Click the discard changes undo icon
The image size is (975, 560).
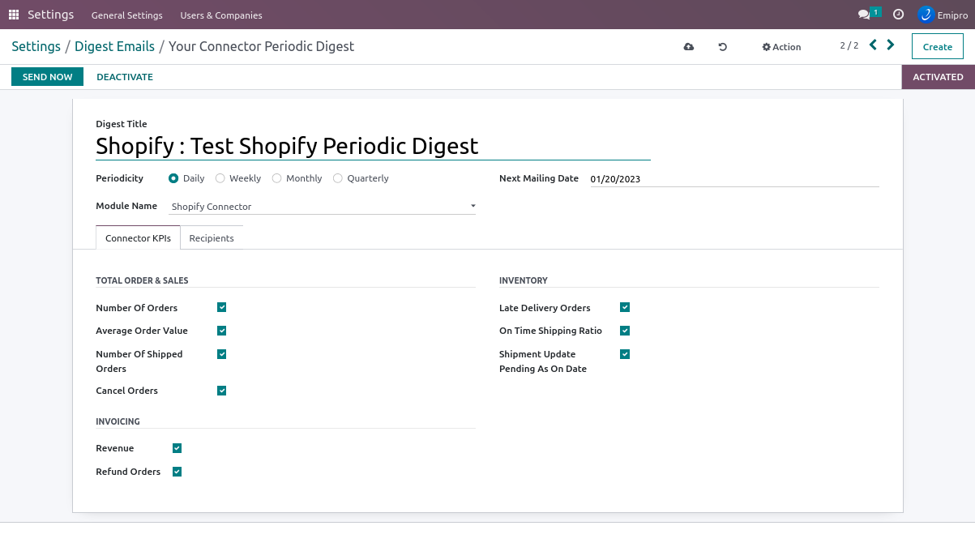tap(723, 47)
